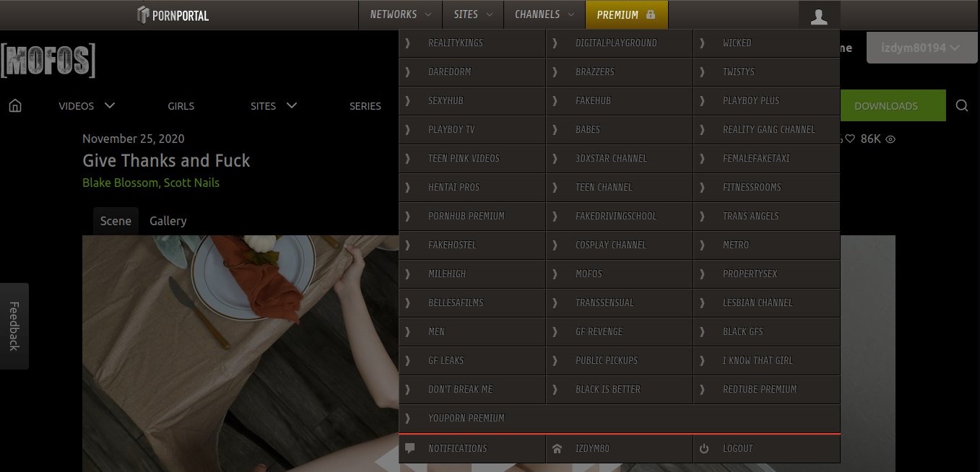Select Reality Gang Channel
The height and width of the screenshot is (472, 980).
click(x=767, y=129)
